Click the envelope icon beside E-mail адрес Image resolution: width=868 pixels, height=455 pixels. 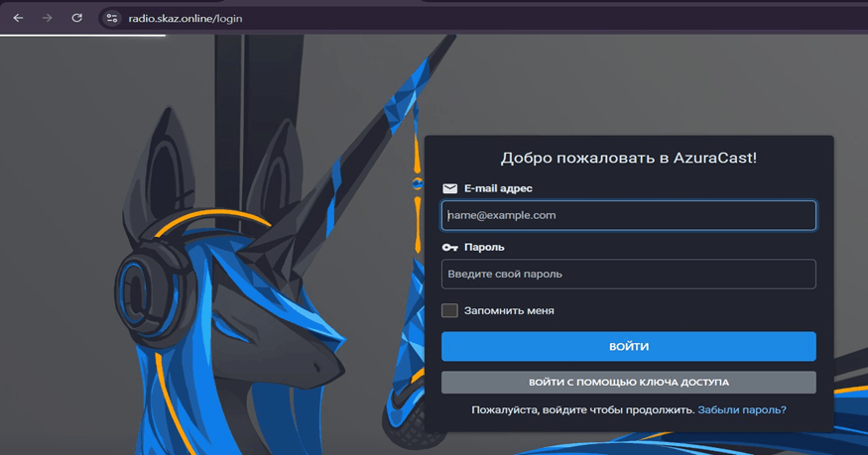(450, 188)
